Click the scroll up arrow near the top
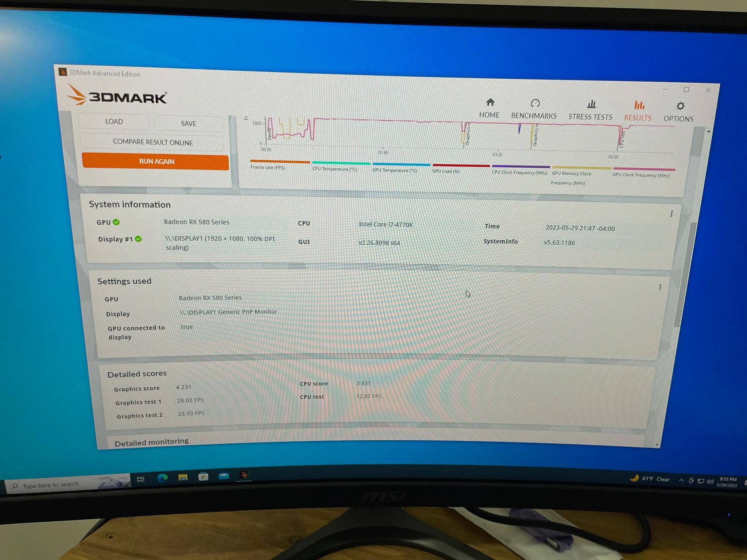The height and width of the screenshot is (560, 747). coord(708,131)
